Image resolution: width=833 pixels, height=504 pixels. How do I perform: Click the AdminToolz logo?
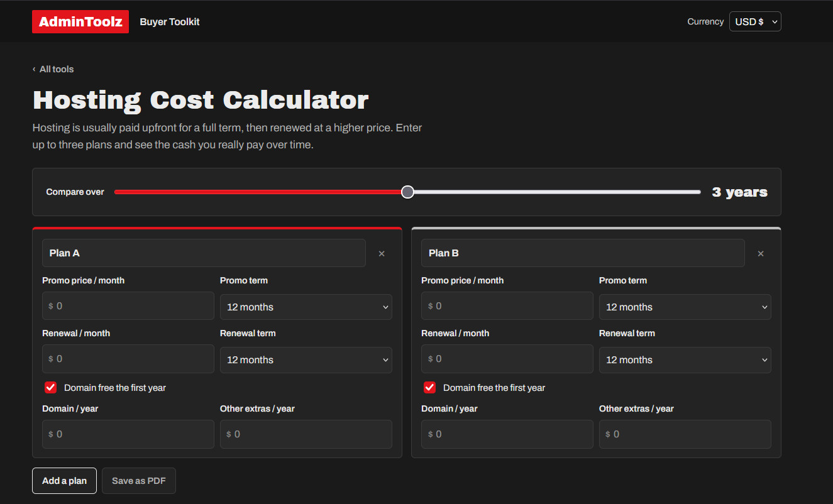(80, 22)
